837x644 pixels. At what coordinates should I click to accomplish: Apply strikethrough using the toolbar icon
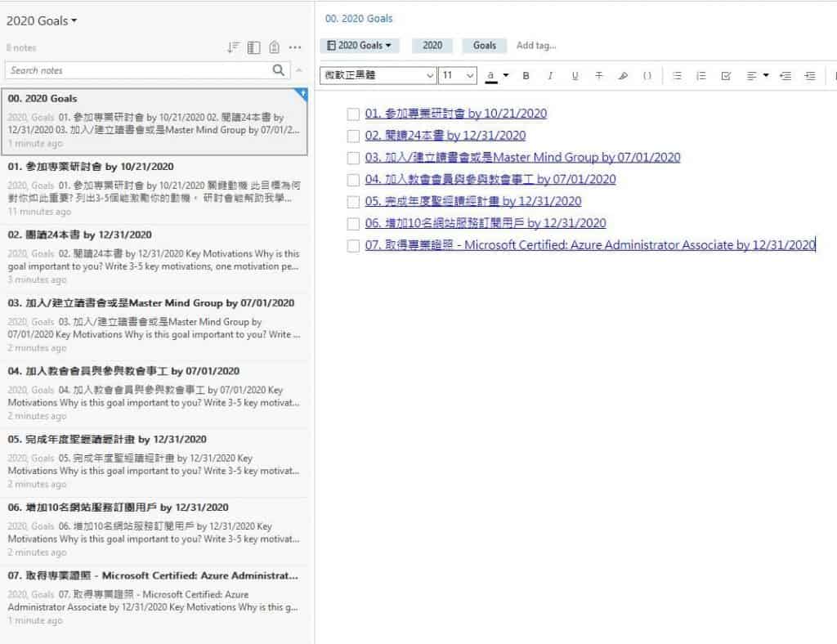(x=599, y=76)
